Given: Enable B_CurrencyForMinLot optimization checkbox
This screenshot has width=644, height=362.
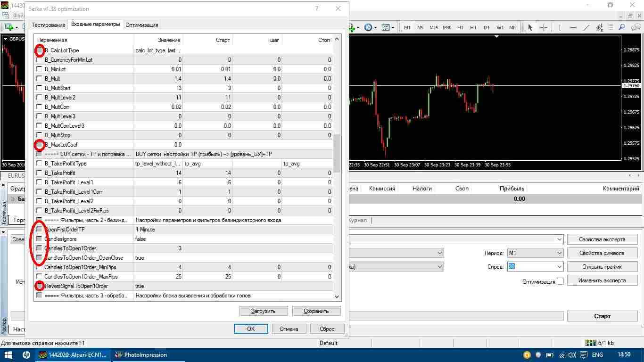Looking at the screenshot, I should (x=40, y=60).
